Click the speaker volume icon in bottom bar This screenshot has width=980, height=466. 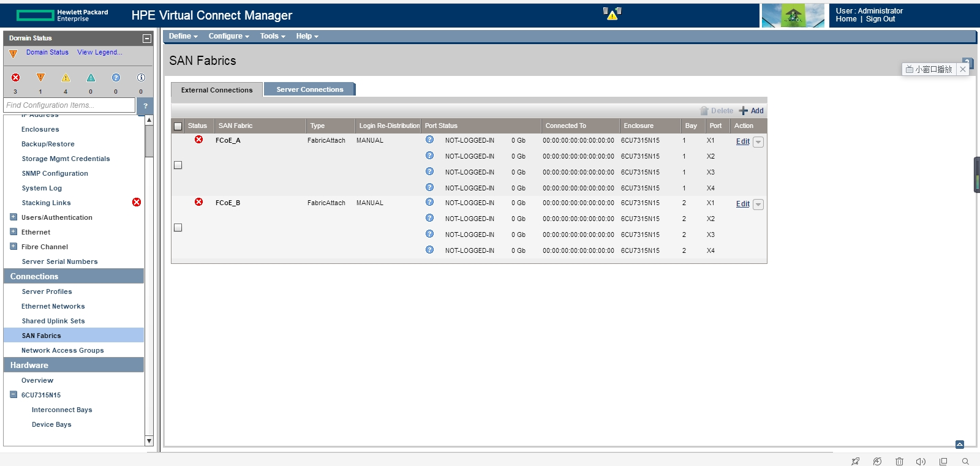pyautogui.click(x=921, y=461)
